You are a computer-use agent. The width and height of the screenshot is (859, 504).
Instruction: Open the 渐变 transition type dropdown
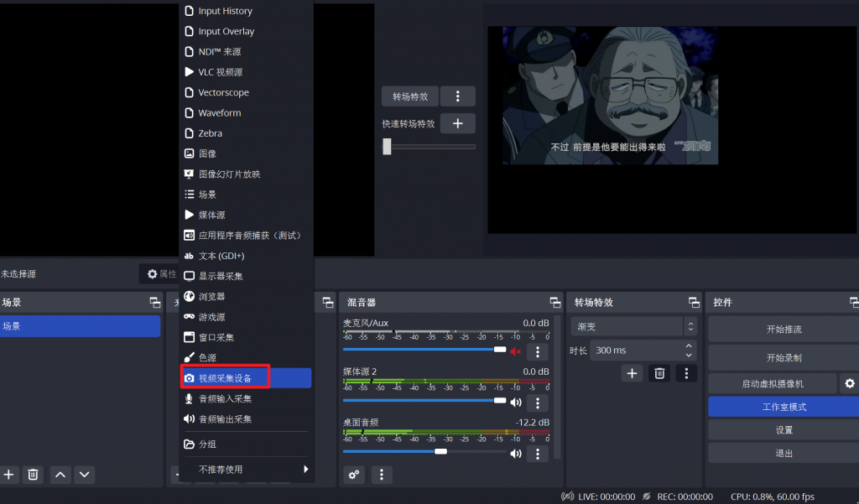click(x=634, y=326)
